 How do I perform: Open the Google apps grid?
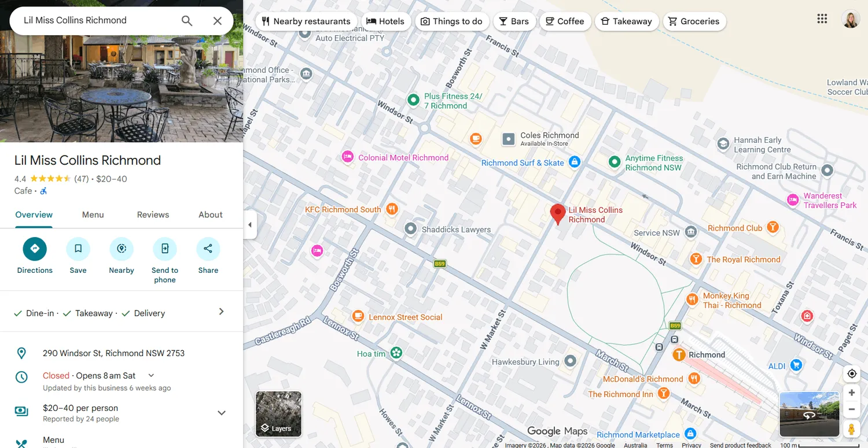tap(822, 19)
